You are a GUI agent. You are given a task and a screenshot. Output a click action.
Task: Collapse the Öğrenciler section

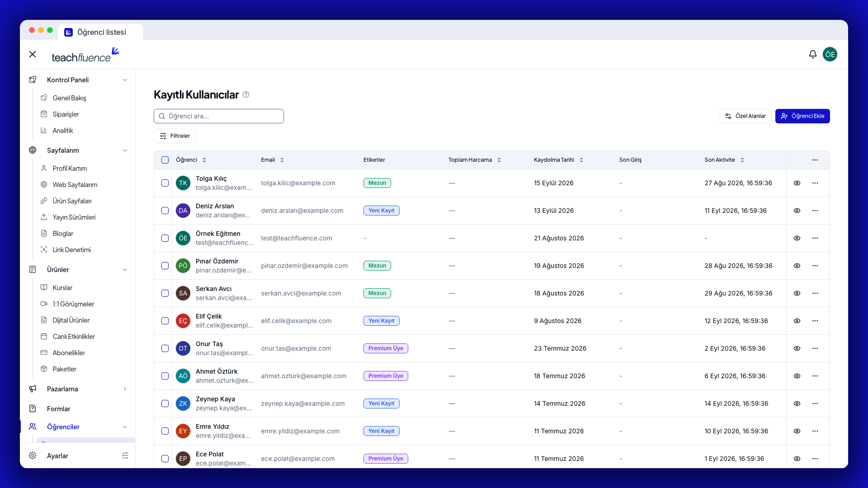(x=125, y=427)
